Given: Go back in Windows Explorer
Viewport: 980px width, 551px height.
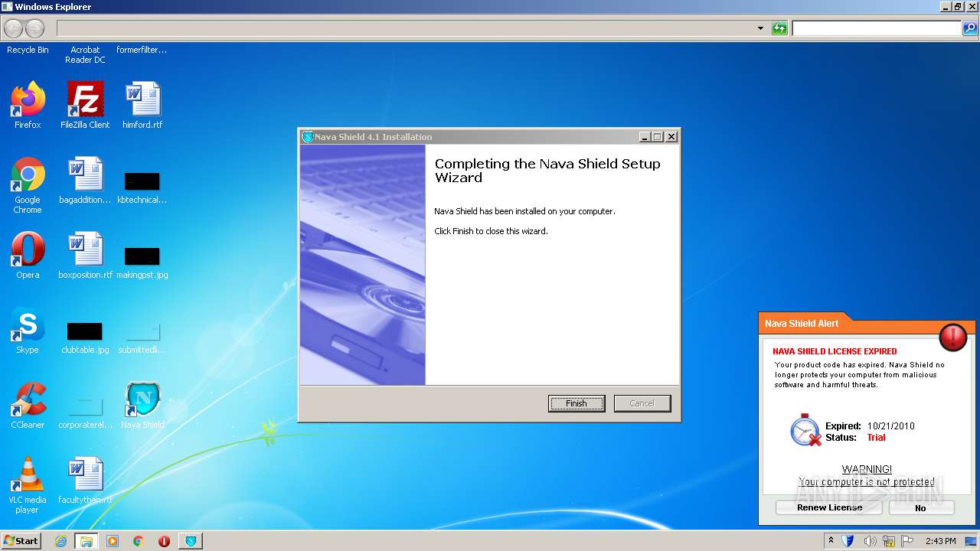Looking at the screenshot, I should 13,28.
